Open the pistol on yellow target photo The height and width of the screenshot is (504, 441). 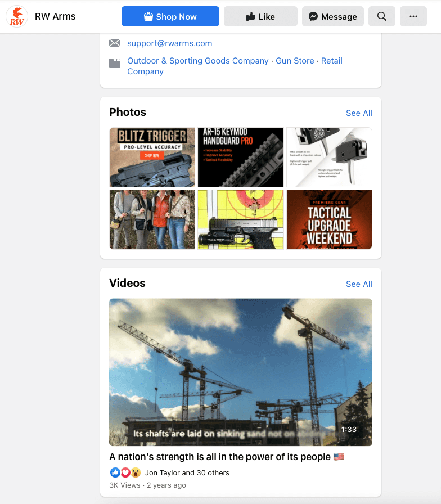[x=241, y=219]
